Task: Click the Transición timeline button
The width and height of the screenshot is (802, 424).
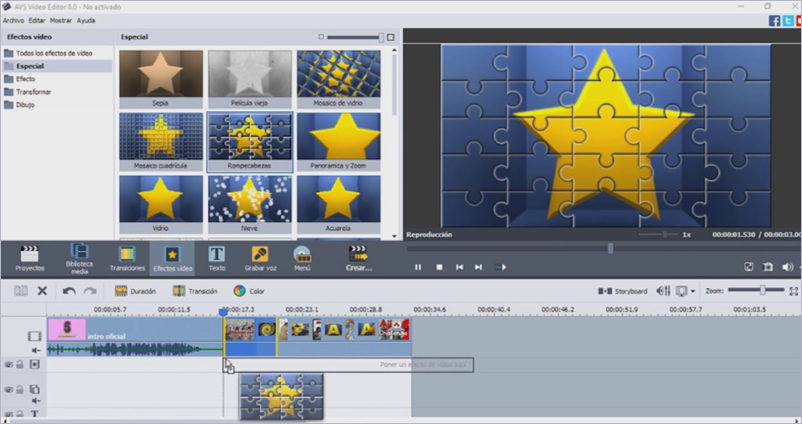Action: tap(195, 291)
